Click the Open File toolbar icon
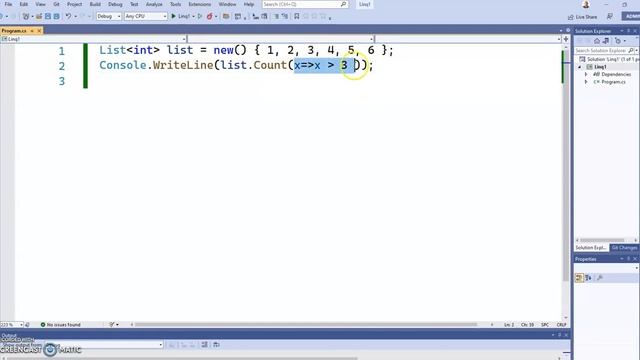This screenshot has width=640, height=360. point(39,16)
